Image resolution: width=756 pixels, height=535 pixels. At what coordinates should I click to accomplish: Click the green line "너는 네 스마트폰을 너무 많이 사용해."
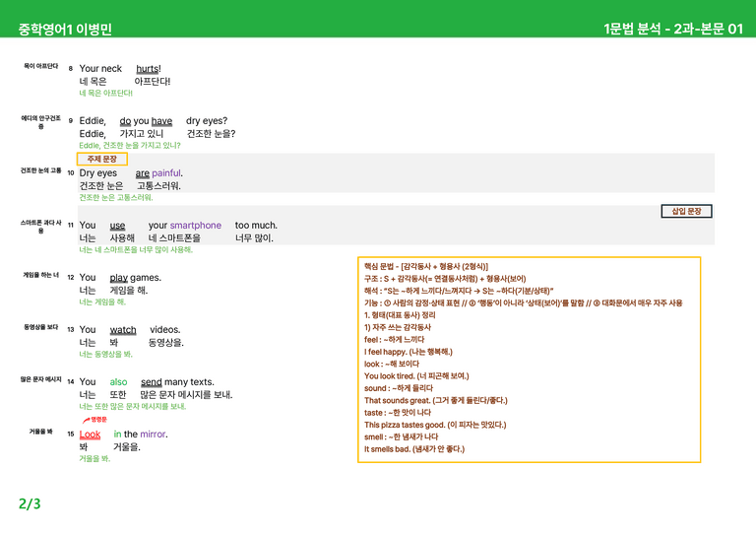click(x=136, y=249)
